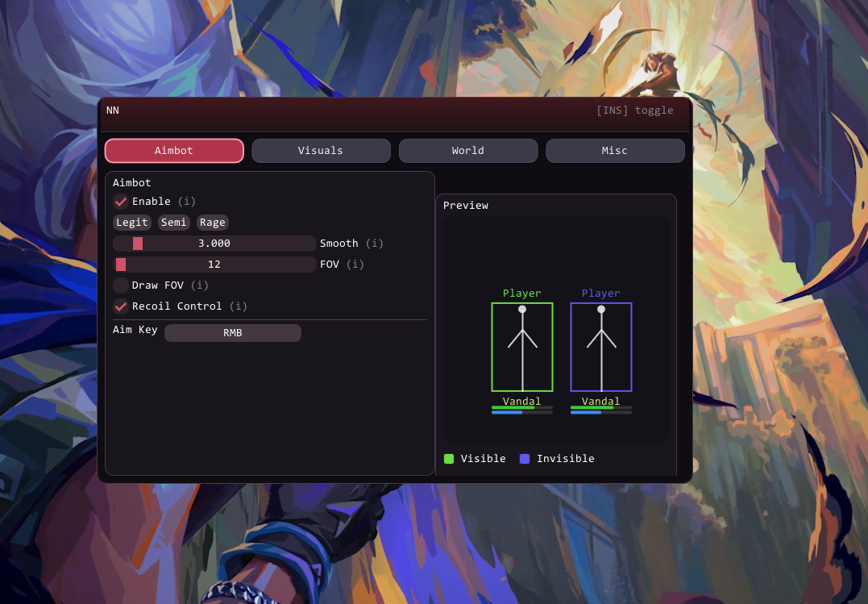
Task: Select the Aimbot tab
Action: 174,151
